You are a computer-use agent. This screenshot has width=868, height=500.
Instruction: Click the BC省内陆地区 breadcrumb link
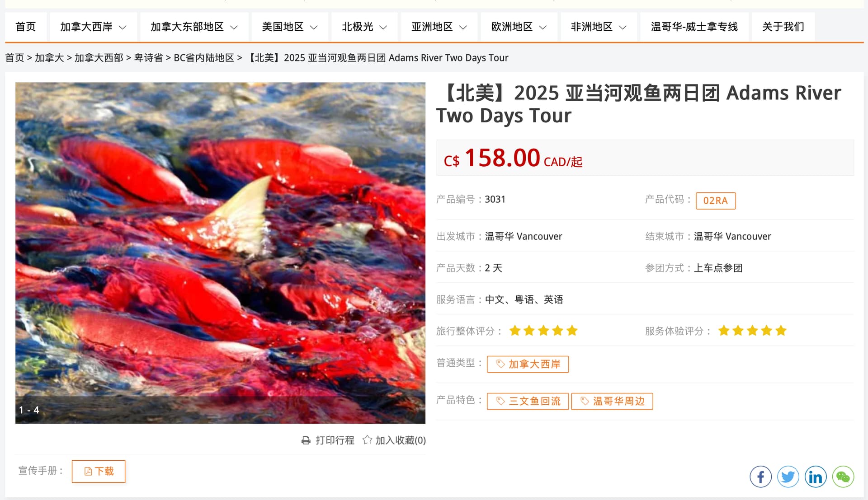click(x=204, y=58)
